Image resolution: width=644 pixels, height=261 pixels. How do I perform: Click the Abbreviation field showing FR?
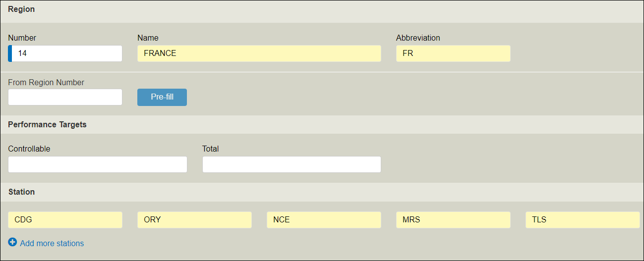453,53
